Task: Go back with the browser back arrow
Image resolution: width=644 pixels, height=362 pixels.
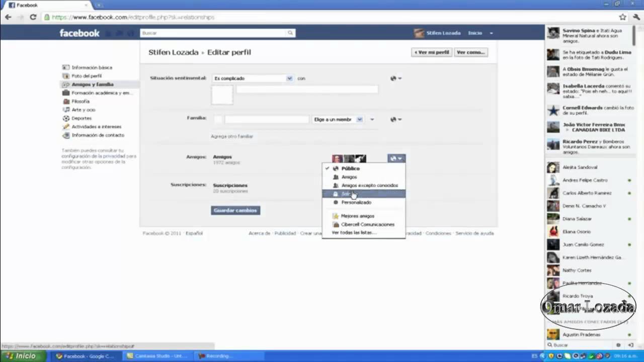Action: tap(8, 17)
